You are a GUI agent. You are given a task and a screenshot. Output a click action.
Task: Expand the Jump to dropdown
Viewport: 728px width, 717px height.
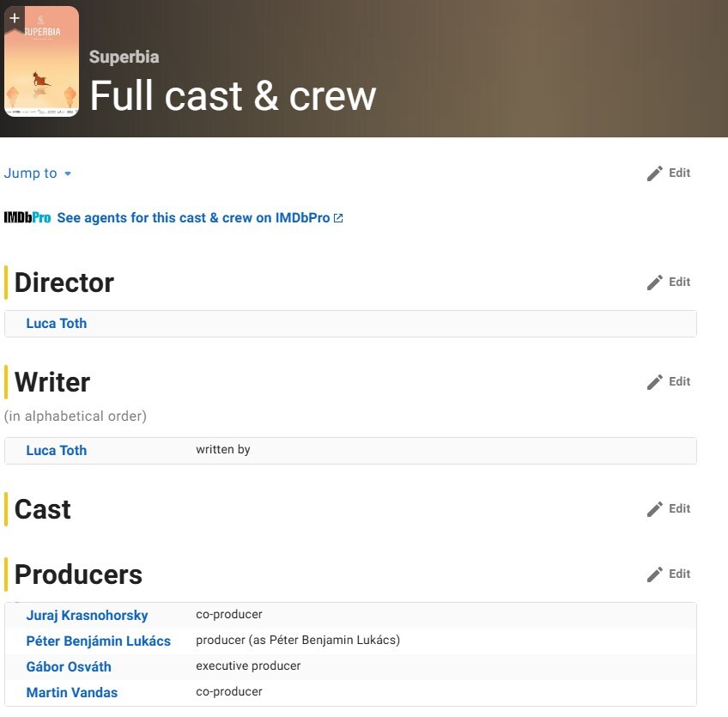[x=38, y=173]
